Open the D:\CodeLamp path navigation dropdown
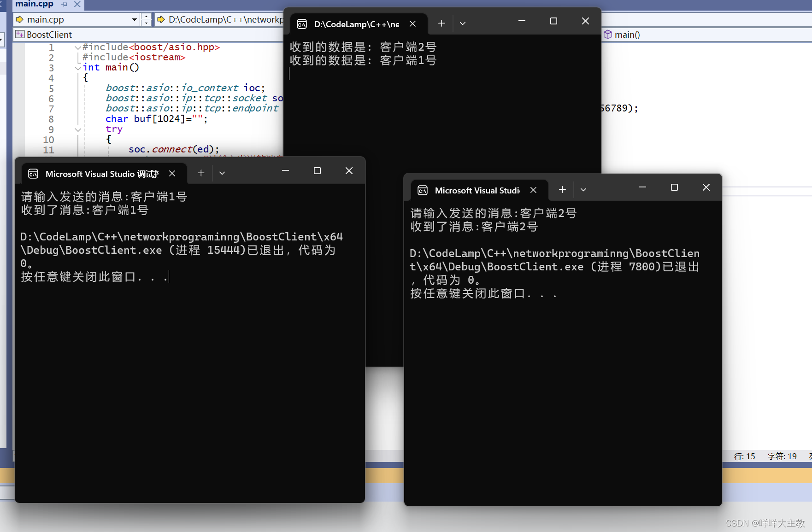This screenshot has width=812, height=532. 220,19
